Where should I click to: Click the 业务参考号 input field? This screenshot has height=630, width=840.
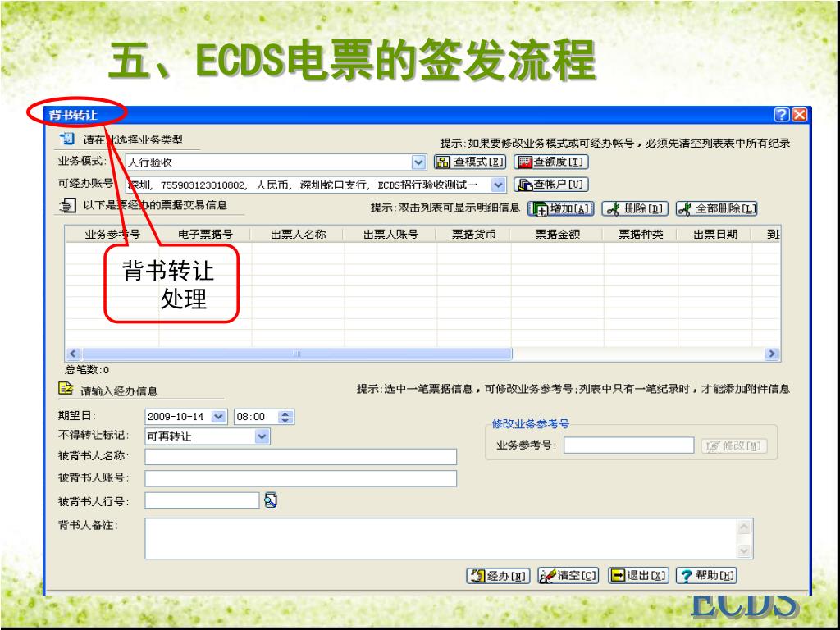pyautogui.click(x=629, y=445)
